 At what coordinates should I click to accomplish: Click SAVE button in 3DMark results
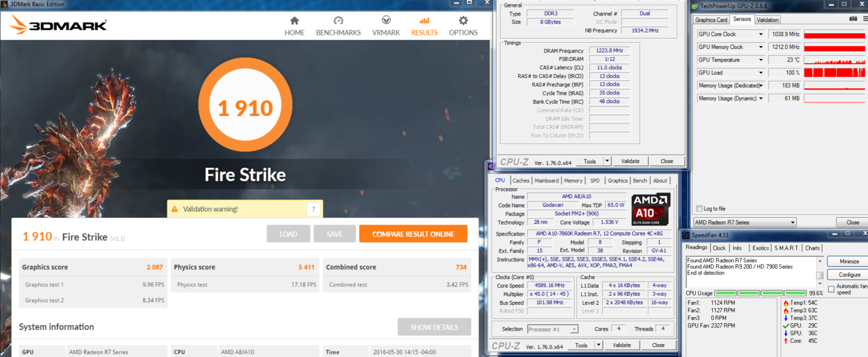(334, 234)
